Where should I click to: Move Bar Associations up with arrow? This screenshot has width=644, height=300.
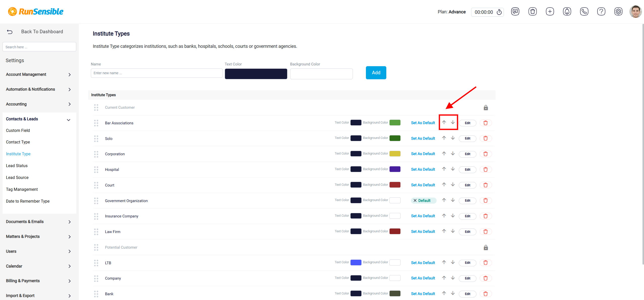[444, 122]
